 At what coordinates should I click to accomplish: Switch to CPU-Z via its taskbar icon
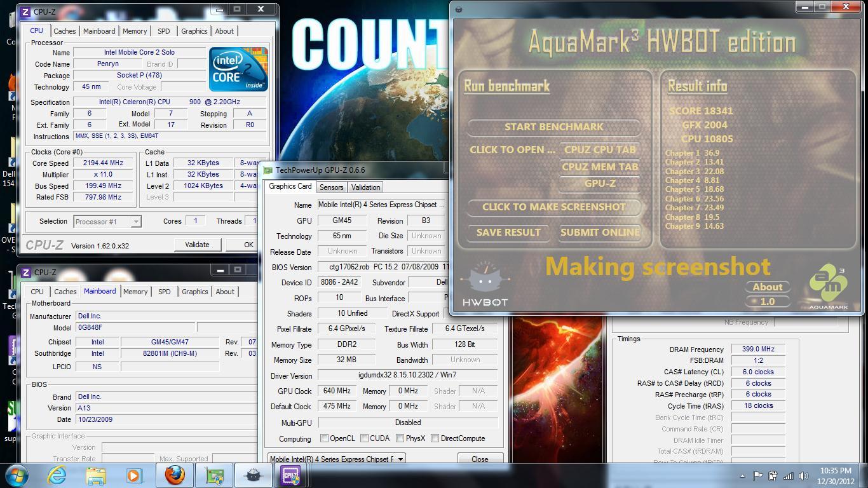click(x=291, y=475)
